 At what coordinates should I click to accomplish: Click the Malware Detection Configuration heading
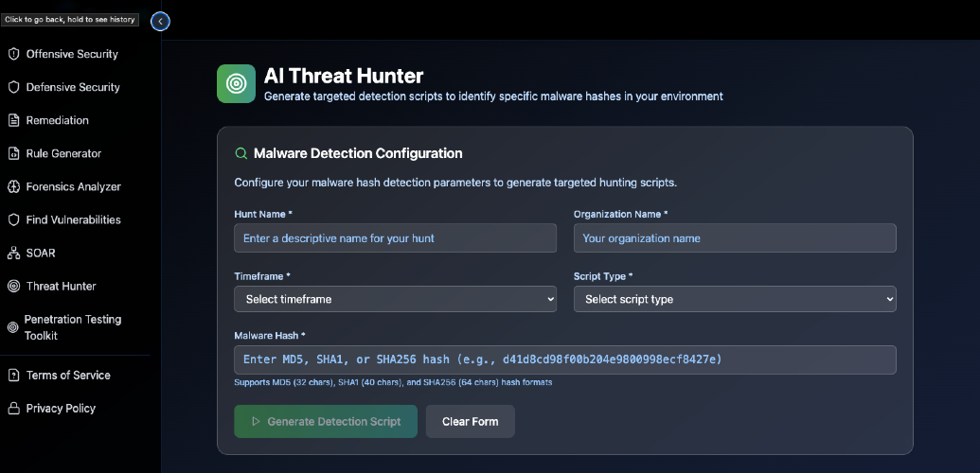358,153
